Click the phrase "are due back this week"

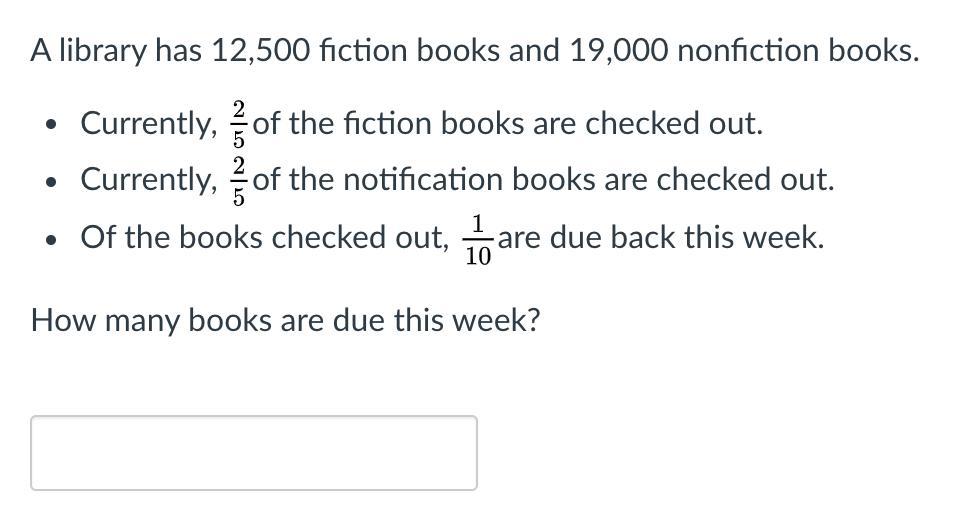pyautogui.click(x=661, y=238)
